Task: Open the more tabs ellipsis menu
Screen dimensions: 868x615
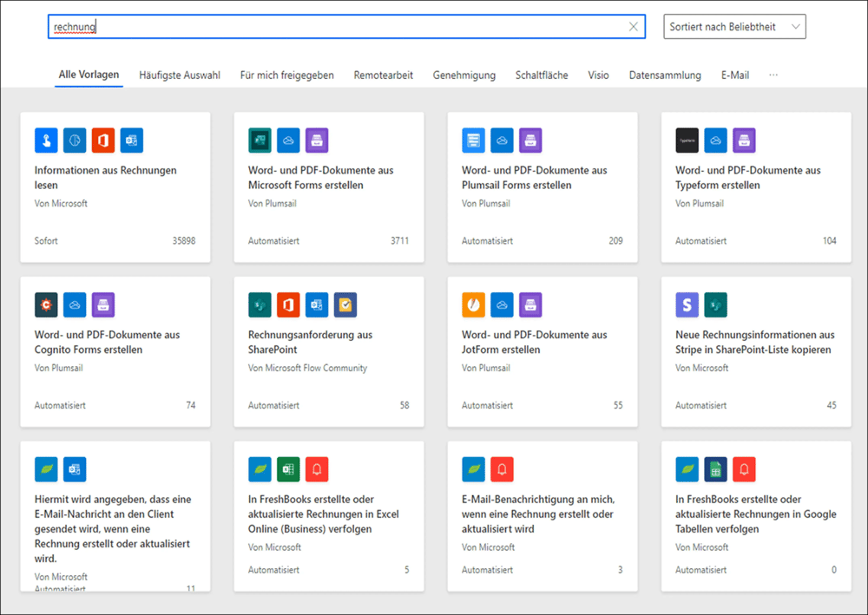Action: (x=773, y=75)
